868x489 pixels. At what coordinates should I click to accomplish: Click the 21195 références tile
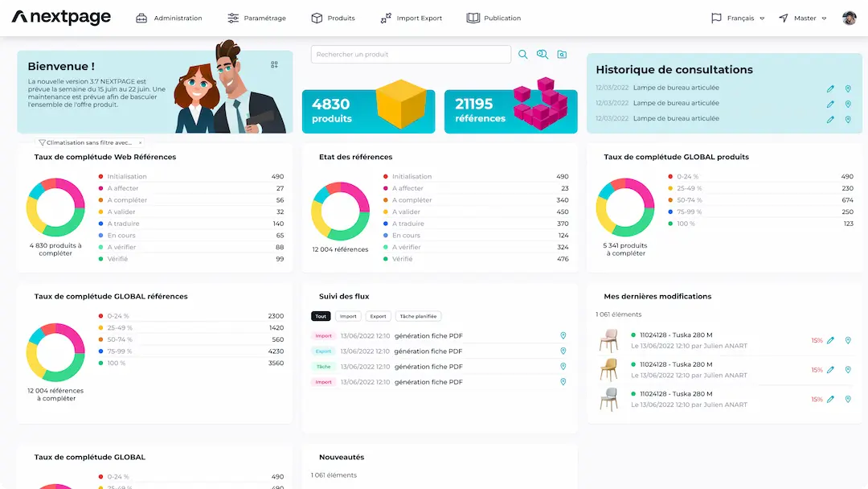pyautogui.click(x=510, y=111)
